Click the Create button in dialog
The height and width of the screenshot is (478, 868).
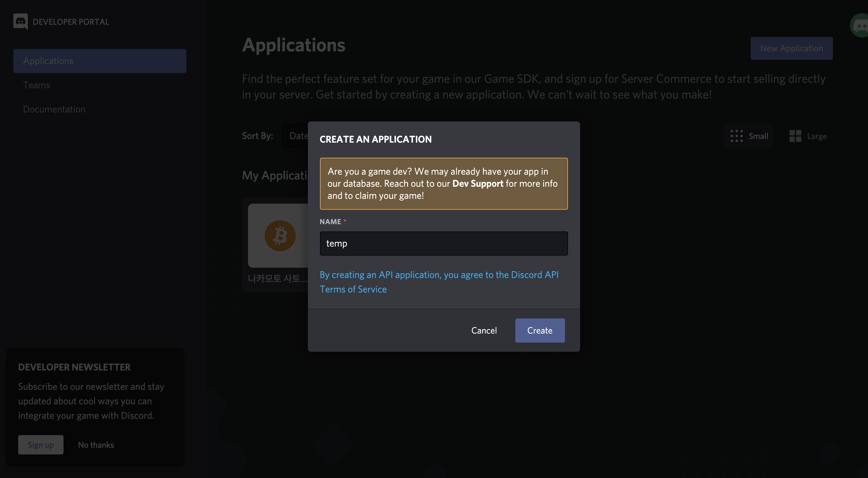(540, 331)
